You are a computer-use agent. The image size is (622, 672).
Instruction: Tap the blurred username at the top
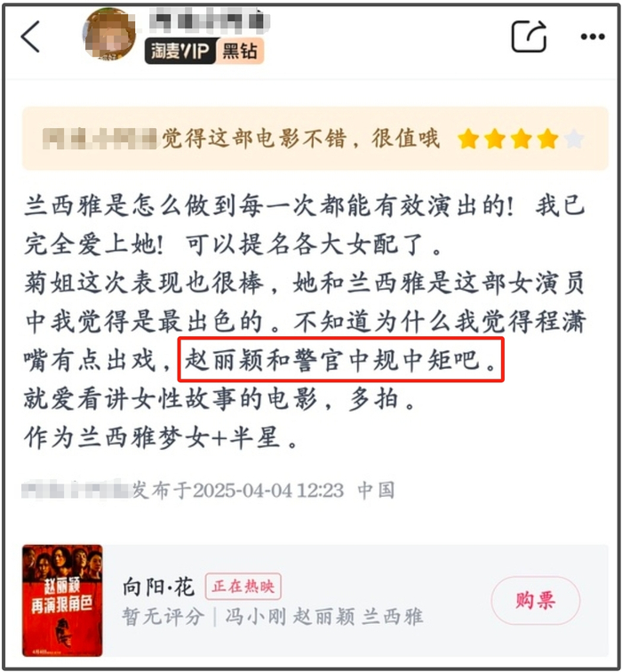coord(210,21)
